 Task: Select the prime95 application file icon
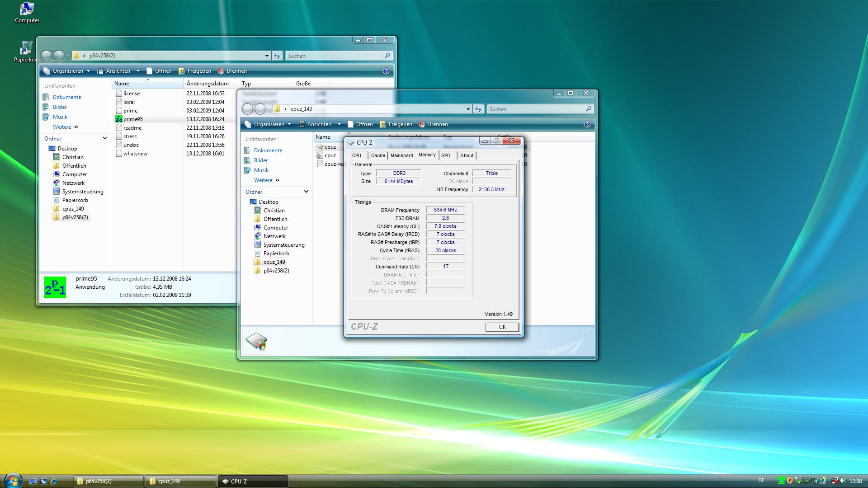point(119,119)
